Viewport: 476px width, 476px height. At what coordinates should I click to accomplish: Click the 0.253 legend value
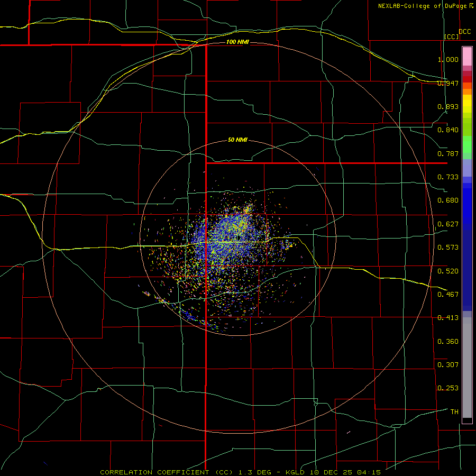click(x=448, y=388)
